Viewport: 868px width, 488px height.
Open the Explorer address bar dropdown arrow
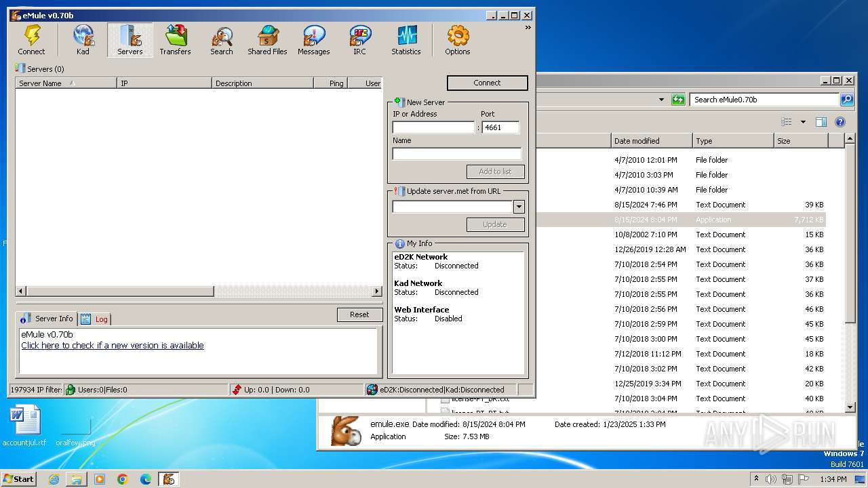[x=661, y=100]
